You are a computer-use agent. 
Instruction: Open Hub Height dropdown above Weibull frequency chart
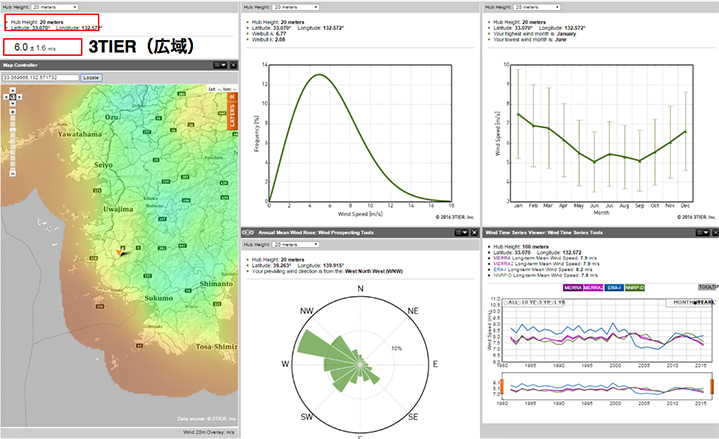click(296, 7)
